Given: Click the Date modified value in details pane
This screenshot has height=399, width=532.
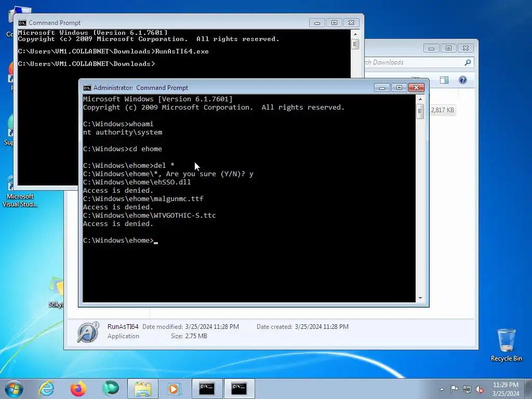Looking at the screenshot, I should point(212,326).
